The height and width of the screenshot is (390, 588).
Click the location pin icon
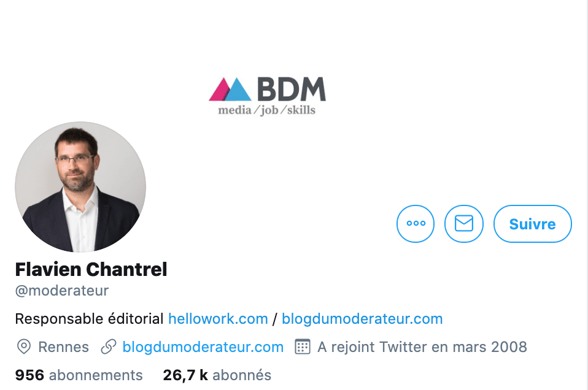click(x=23, y=347)
